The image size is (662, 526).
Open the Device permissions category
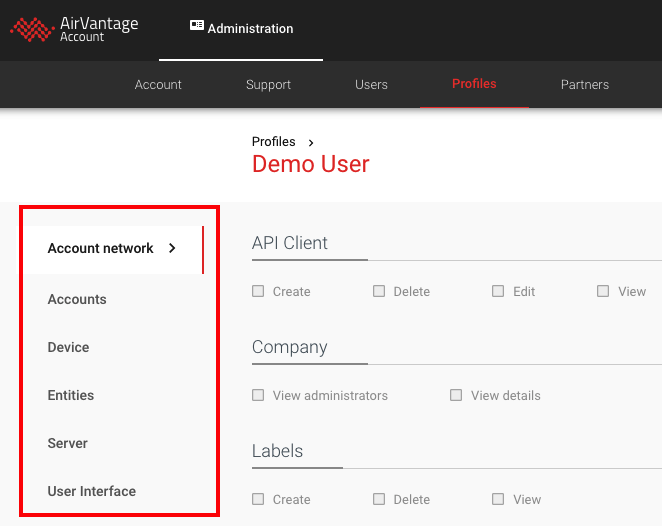coord(68,347)
